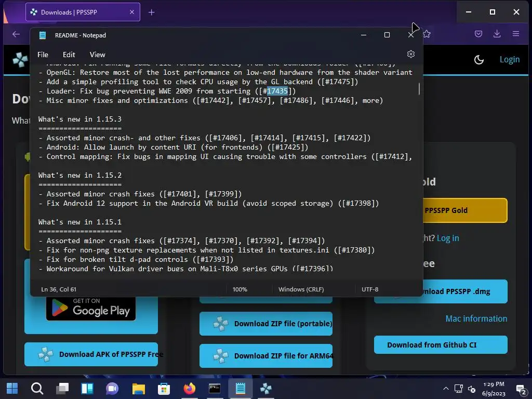Click the line about Mali-T8x0 Vulkan driver workaround

pos(185,269)
